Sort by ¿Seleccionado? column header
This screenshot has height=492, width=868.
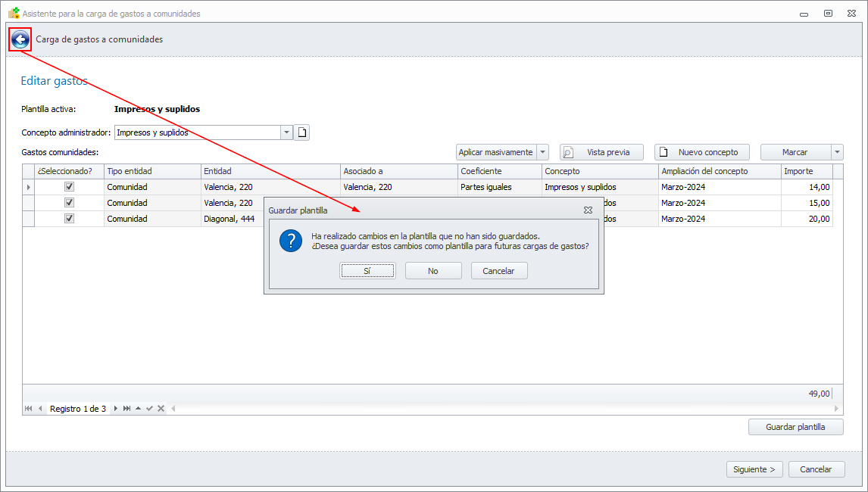[69, 172]
